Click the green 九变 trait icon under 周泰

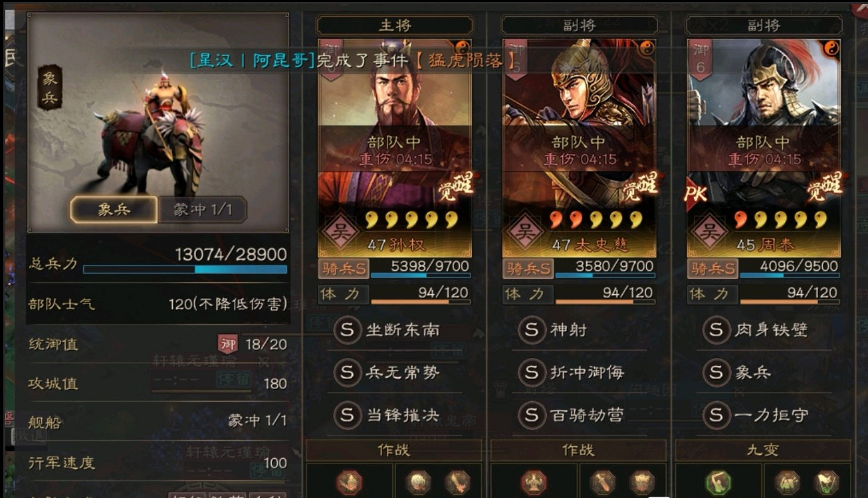click(x=716, y=483)
